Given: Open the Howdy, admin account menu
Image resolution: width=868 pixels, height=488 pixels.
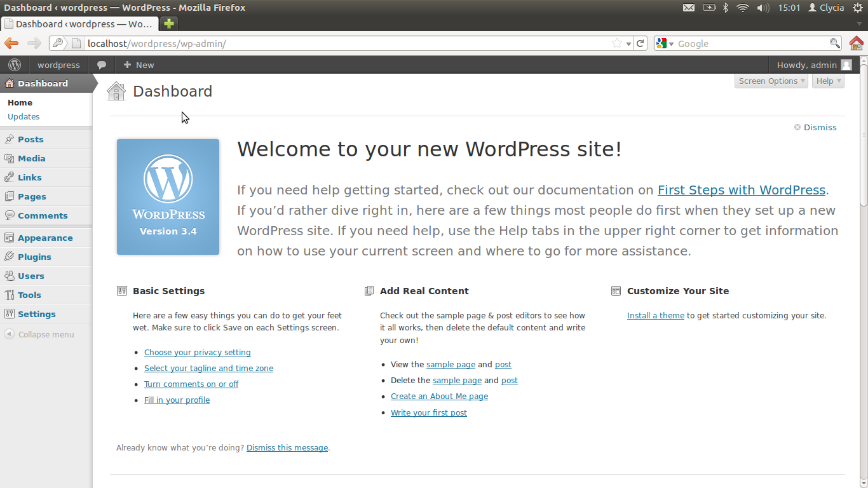Looking at the screenshot, I should [x=815, y=65].
